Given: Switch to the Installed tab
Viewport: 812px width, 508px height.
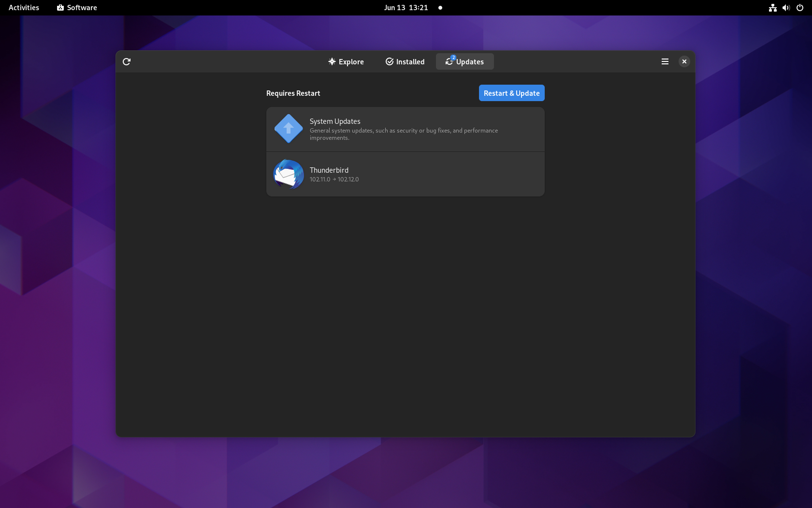Looking at the screenshot, I should pos(405,61).
